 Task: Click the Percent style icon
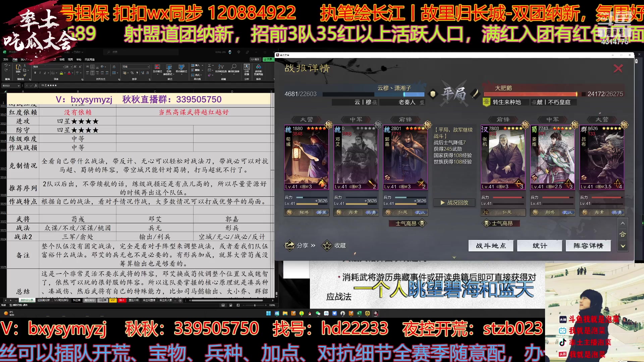tap(132, 73)
